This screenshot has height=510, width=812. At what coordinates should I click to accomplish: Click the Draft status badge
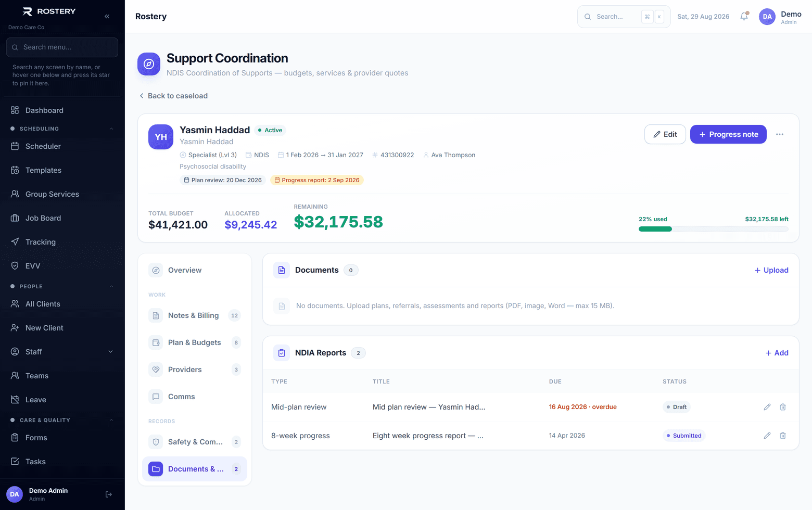point(677,407)
